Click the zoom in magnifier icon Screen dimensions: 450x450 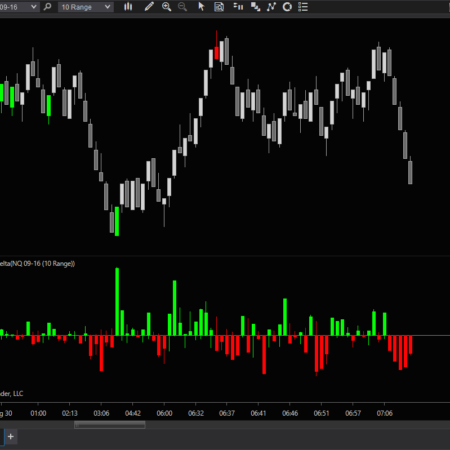[x=166, y=7]
